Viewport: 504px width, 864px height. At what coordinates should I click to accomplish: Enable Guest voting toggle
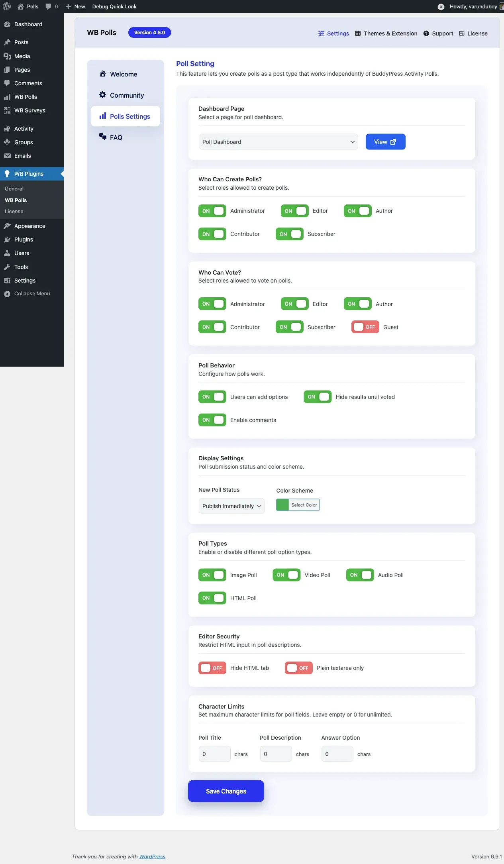365,327
